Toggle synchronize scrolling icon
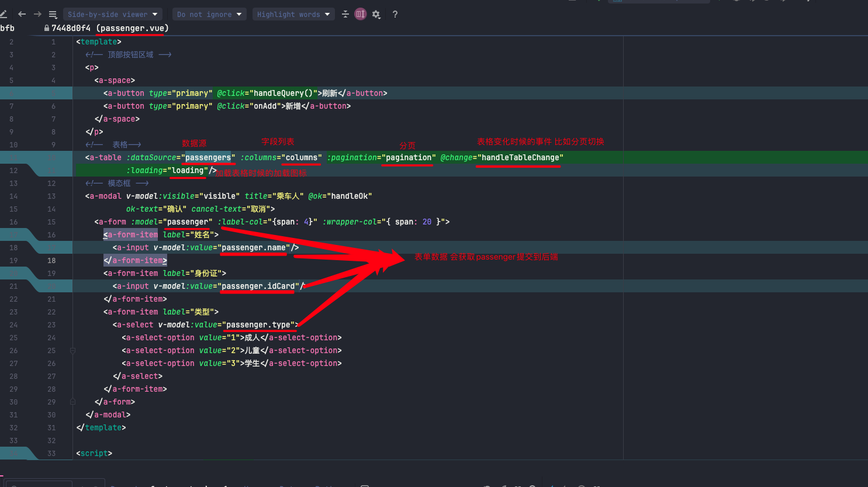This screenshot has width=868, height=487. pos(361,14)
